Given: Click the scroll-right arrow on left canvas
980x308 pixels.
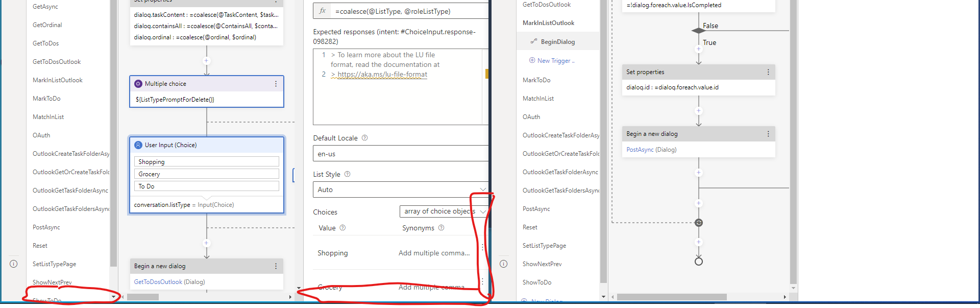Looking at the screenshot, I should point(290,297).
